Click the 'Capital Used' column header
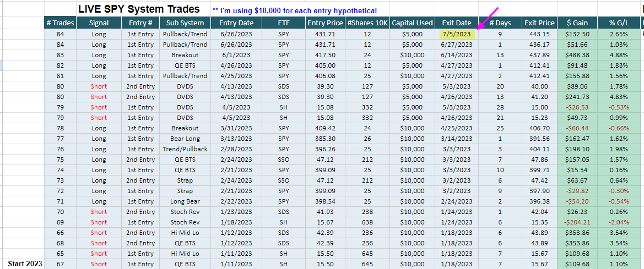The height and width of the screenshot is (269, 644). tap(413, 23)
